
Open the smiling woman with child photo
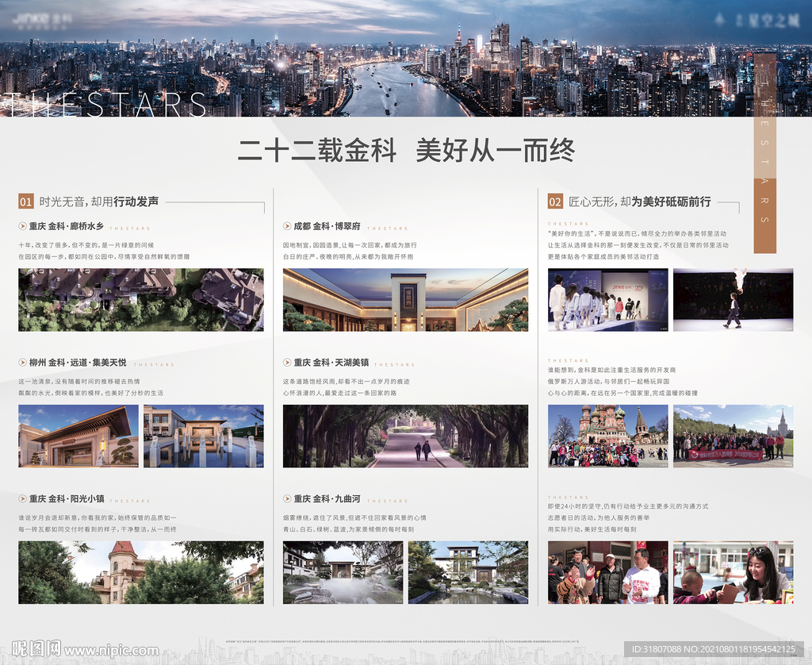click(x=733, y=572)
